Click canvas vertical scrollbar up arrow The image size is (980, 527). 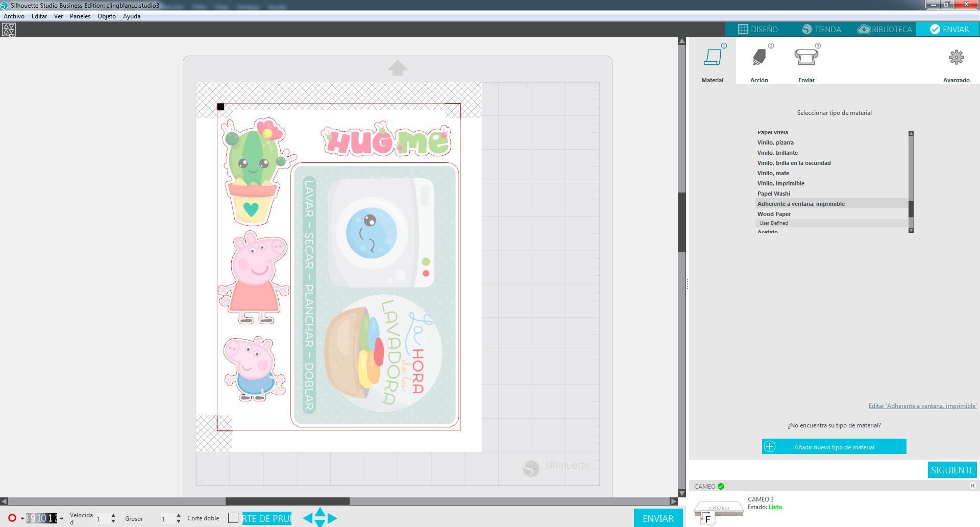tap(681, 41)
